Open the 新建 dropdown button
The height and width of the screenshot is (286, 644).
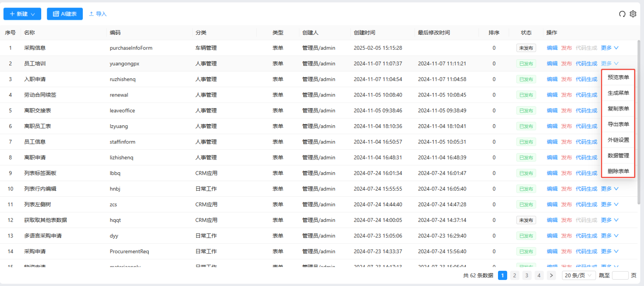pyautogui.click(x=22, y=14)
